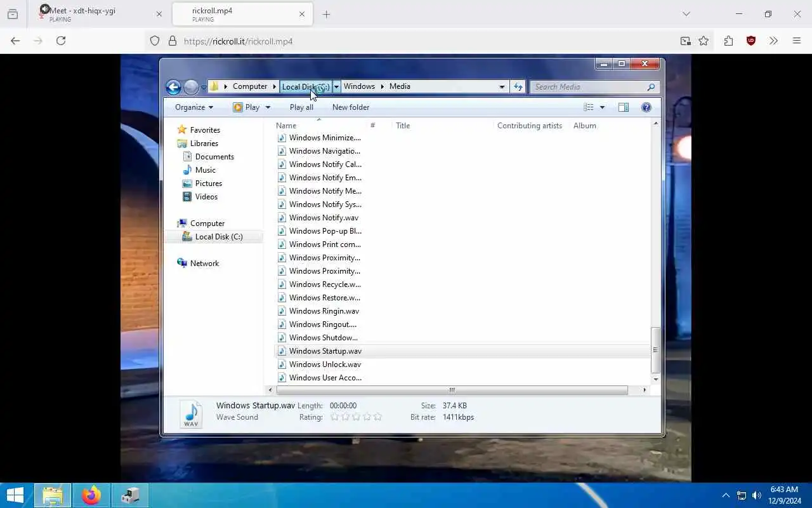Click the horizontal scrollbar thumb

tap(452, 390)
